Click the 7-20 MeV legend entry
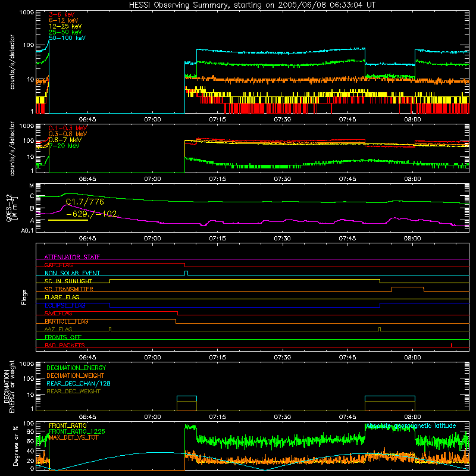 (x=64, y=146)
